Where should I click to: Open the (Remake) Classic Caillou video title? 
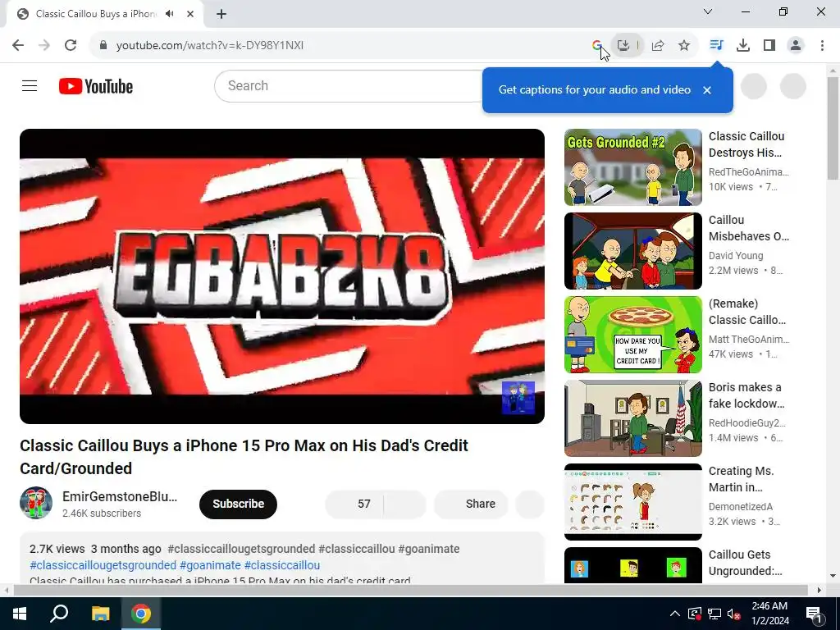(747, 312)
